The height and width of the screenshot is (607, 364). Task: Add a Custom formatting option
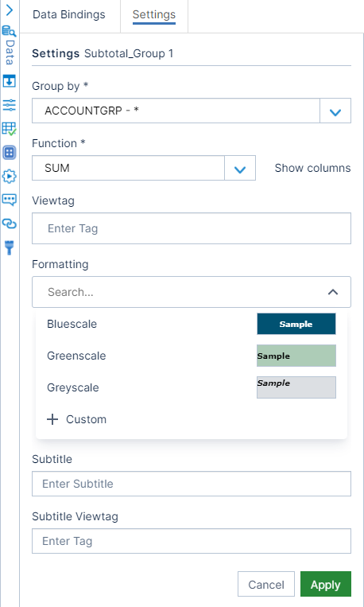pyautogui.click(x=76, y=419)
